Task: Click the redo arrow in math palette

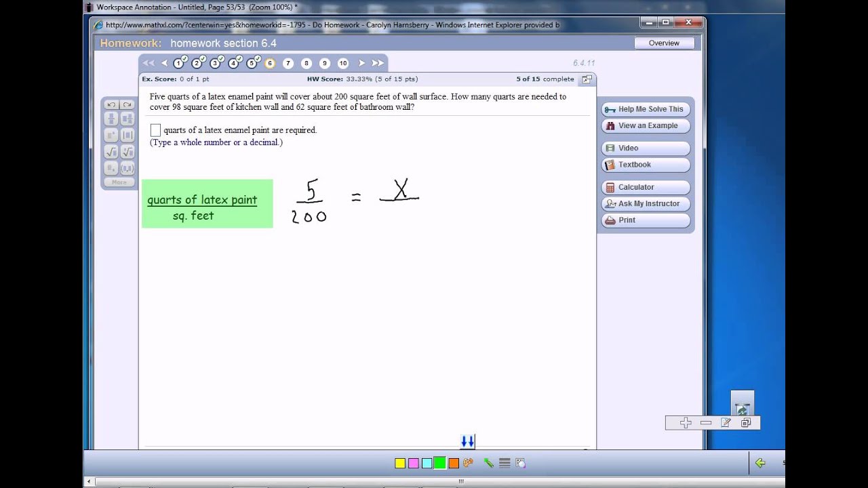Action: tap(127, 105)
